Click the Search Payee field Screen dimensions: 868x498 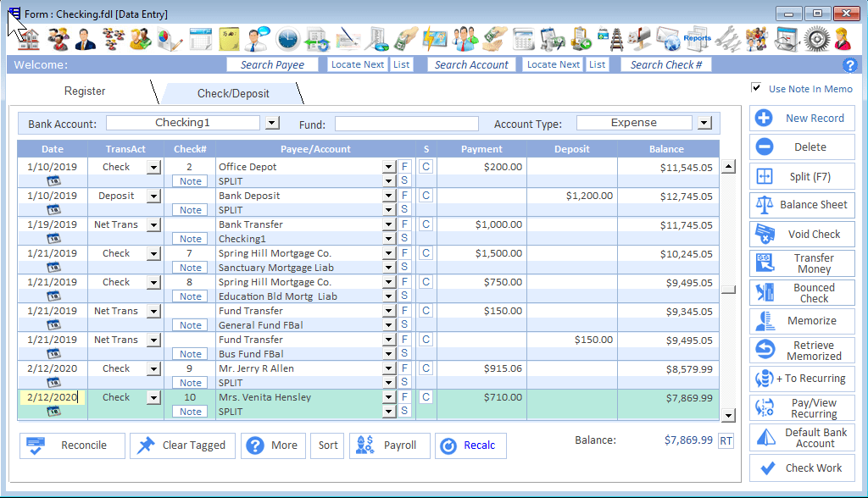(x=272, y=64)
